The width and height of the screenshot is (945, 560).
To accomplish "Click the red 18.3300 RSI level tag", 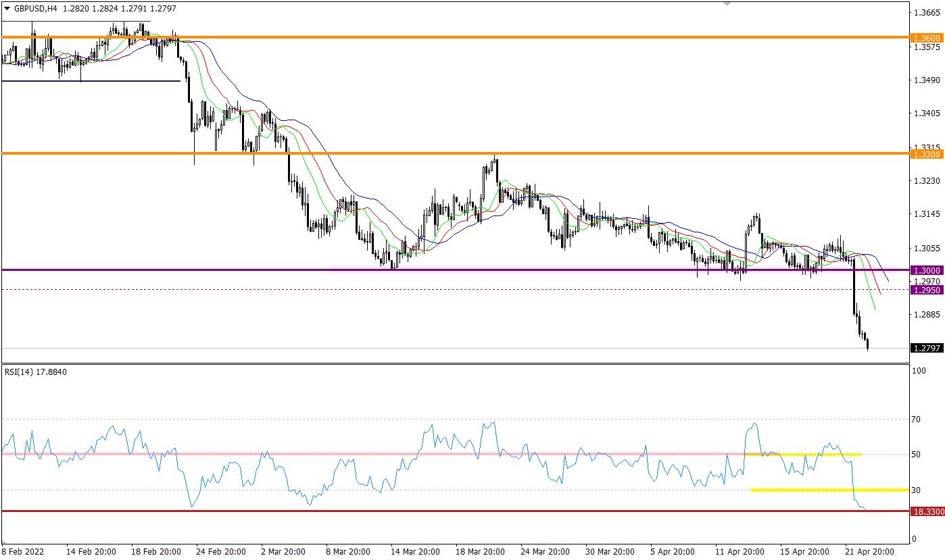I will point(926,511).
